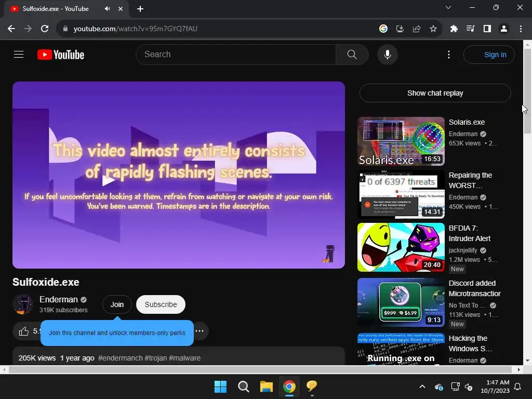532x399 pixels.
Task: Click the Google icon in address bar
Action: click(x=383, y=29)
